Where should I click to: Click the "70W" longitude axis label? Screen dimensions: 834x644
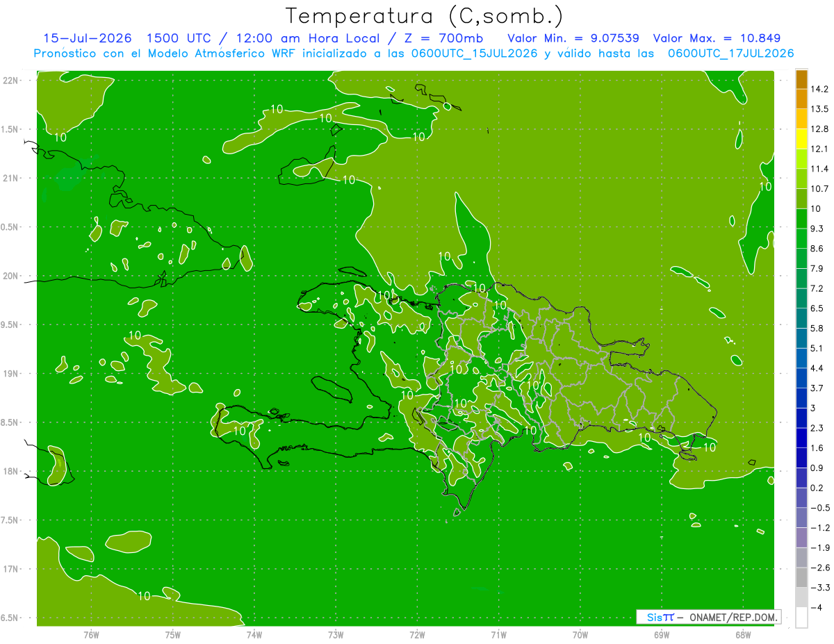point(580,635)
